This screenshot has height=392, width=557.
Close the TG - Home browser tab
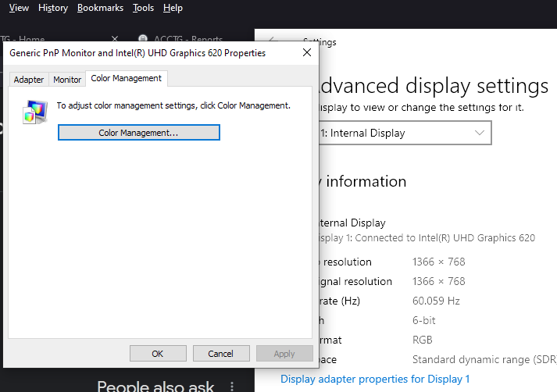pyautogui.click(x=116, y=39)
